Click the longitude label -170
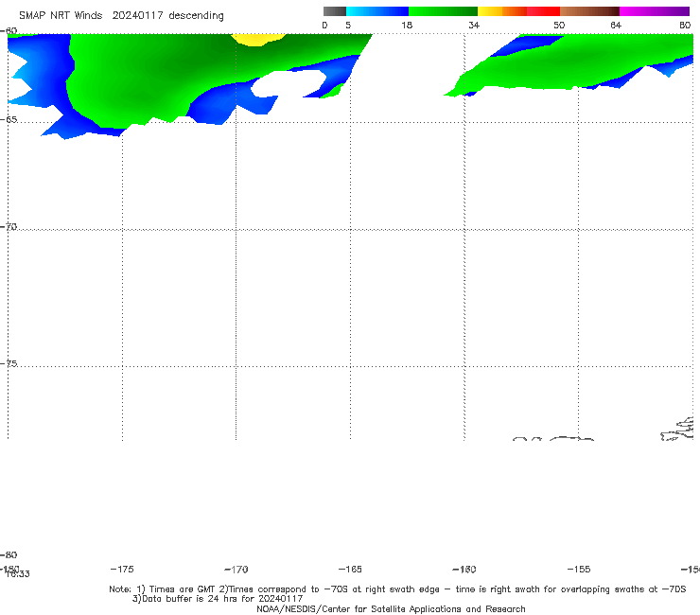700x615 pixels. click(236, 569)
